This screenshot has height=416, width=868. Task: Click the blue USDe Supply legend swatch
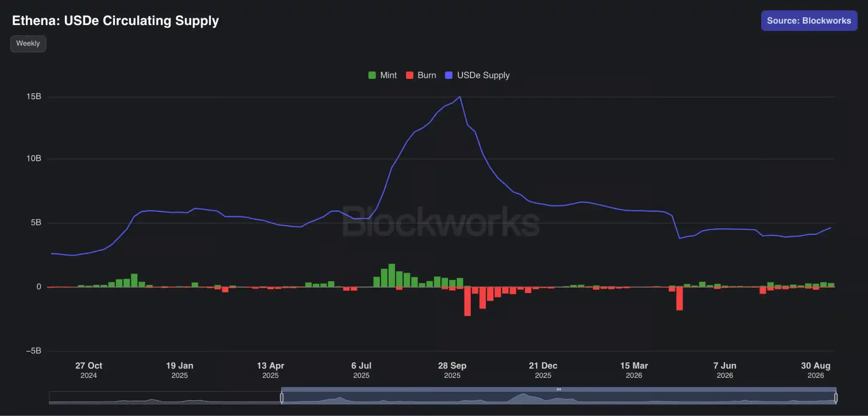449,75
